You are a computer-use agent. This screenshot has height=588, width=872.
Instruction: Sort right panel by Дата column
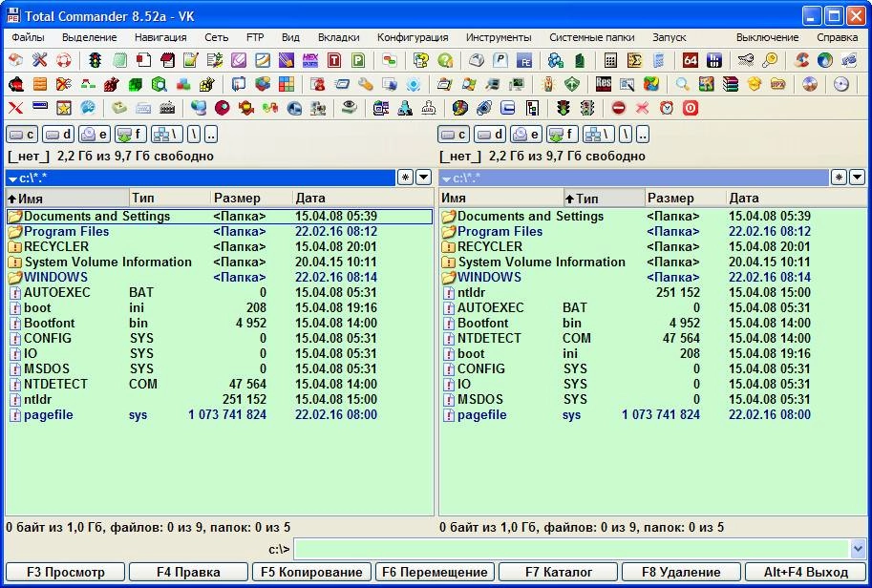pos(797,198)
